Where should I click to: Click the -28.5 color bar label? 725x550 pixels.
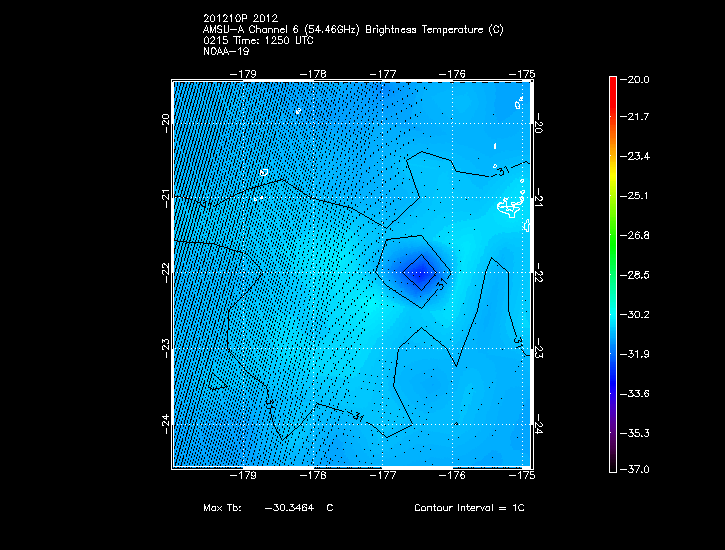pyautogui.click(x=636, y=274)
